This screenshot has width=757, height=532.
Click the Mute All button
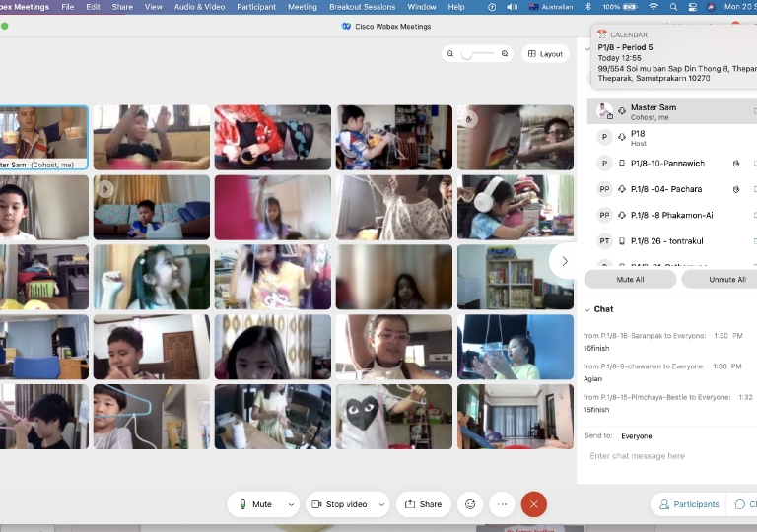click(x=630, y=280)
